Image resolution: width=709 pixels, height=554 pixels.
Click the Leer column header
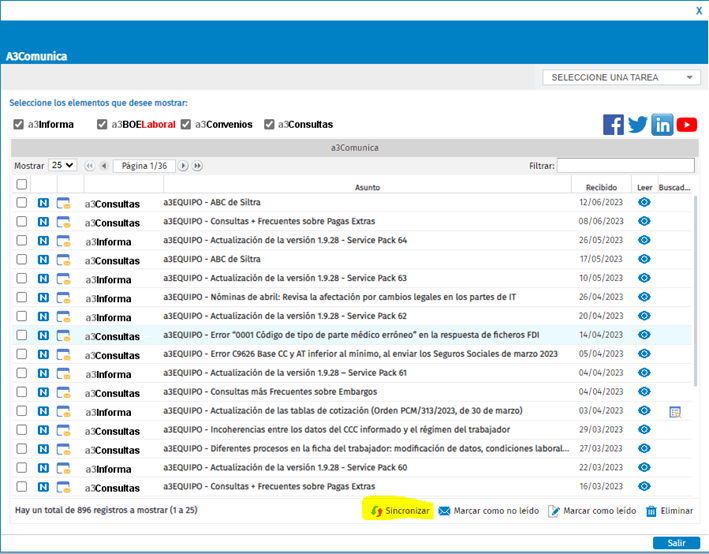(645, 187)
